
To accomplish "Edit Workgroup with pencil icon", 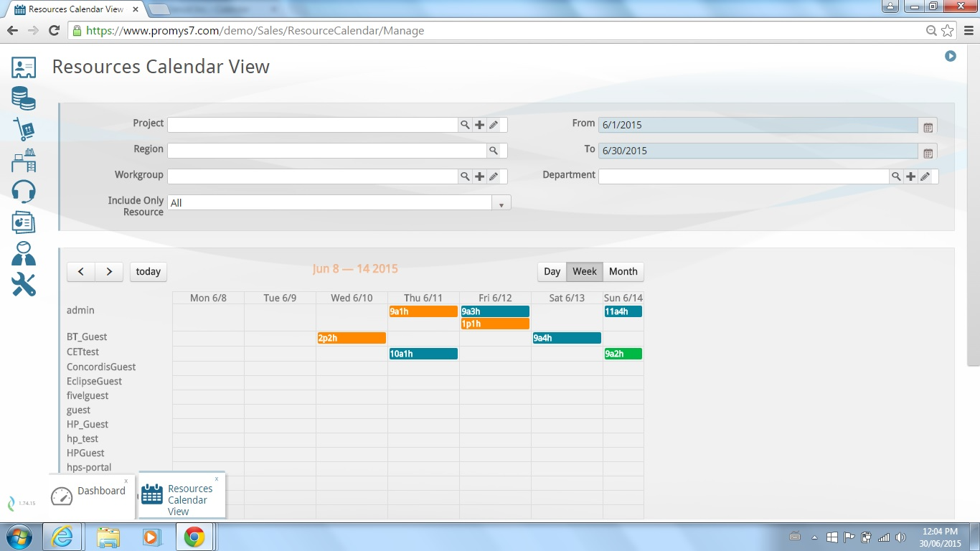I will click(x=494, y=176).
